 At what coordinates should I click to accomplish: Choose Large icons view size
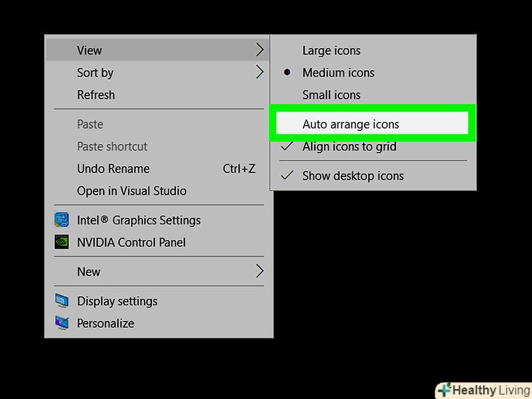tap(332, 50)
